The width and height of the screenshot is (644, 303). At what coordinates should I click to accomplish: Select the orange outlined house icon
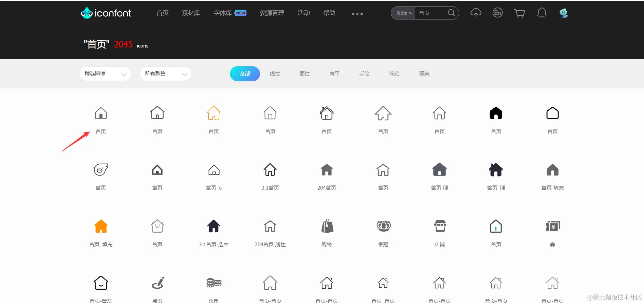(214, 113)
